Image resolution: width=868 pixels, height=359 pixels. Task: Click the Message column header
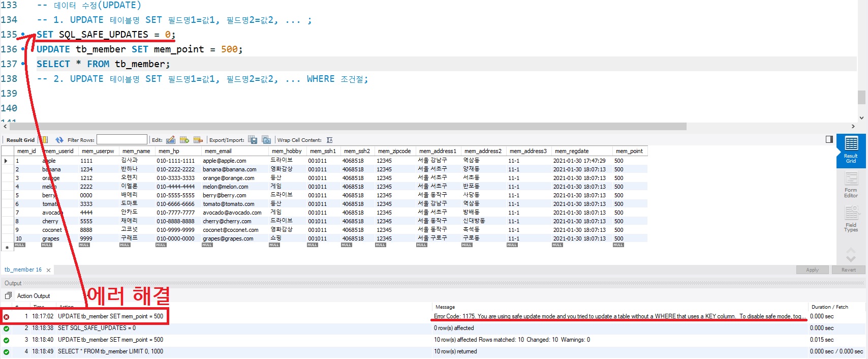(445, 307)
